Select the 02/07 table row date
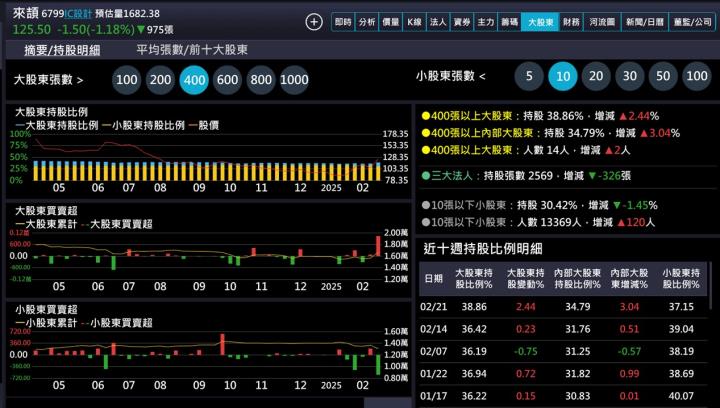Viewport: 720px width, 408px height. point(433,352)
